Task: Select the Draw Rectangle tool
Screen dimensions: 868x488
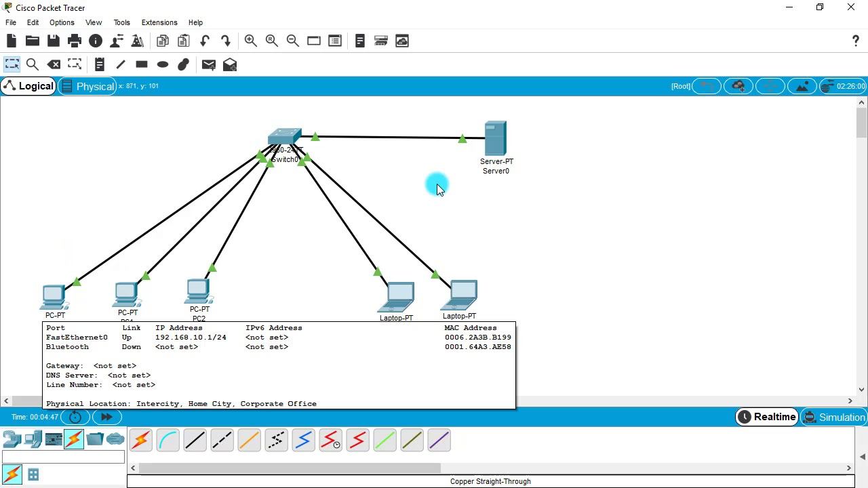Action: (x=142, y=64)
